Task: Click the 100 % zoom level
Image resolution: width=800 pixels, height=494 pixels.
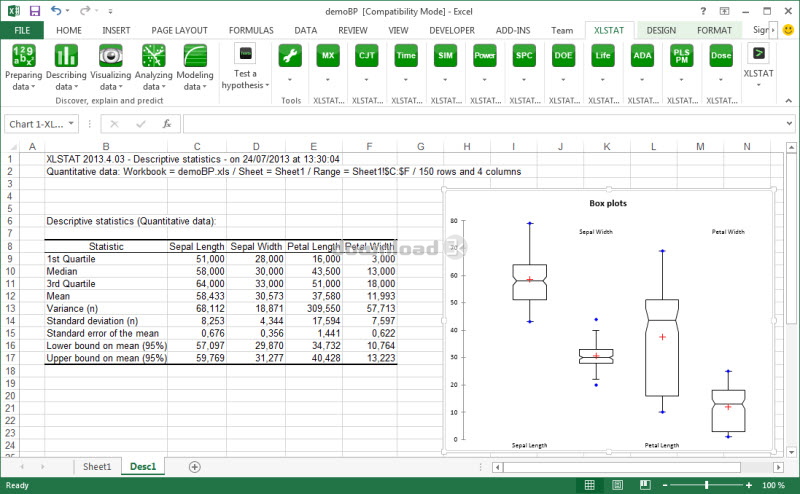Action: coord(773,485)
